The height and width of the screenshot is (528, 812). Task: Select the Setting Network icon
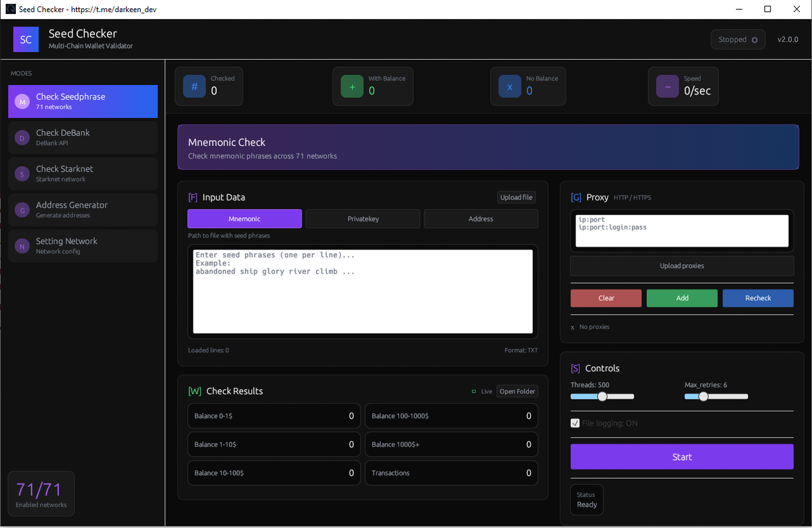[22, 246]
